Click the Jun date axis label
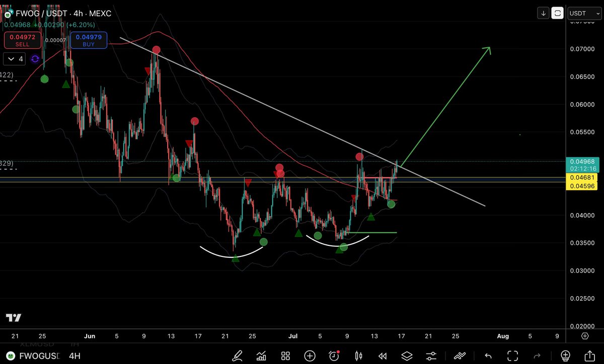 [90, 336]
